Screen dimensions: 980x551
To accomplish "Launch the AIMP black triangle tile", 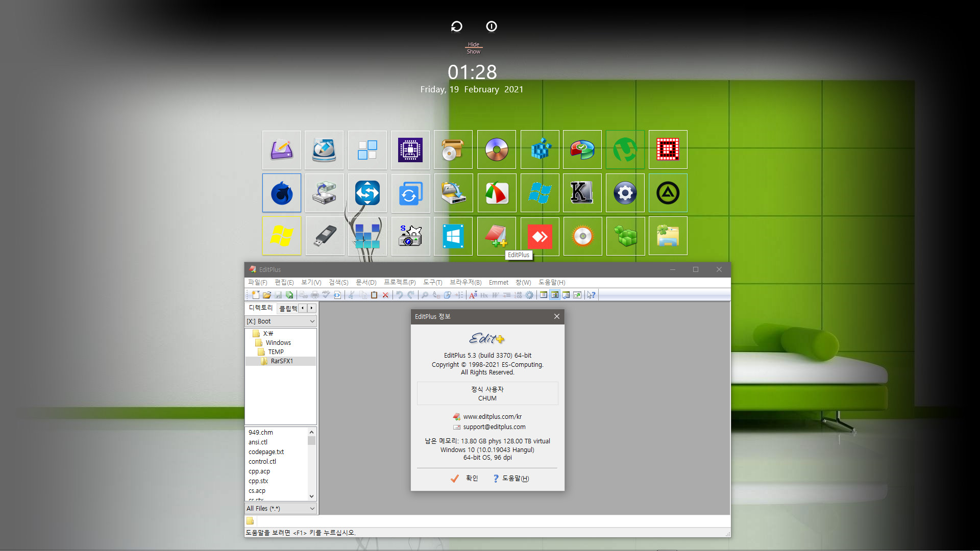I will click(x=668, y=193).
